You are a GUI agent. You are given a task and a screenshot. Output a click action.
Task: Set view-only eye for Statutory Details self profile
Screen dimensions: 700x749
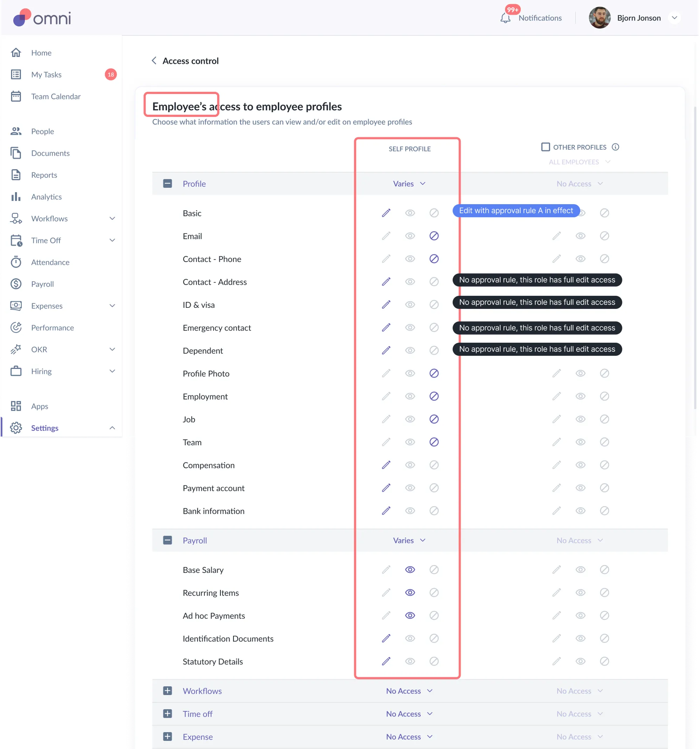(410, 661)
